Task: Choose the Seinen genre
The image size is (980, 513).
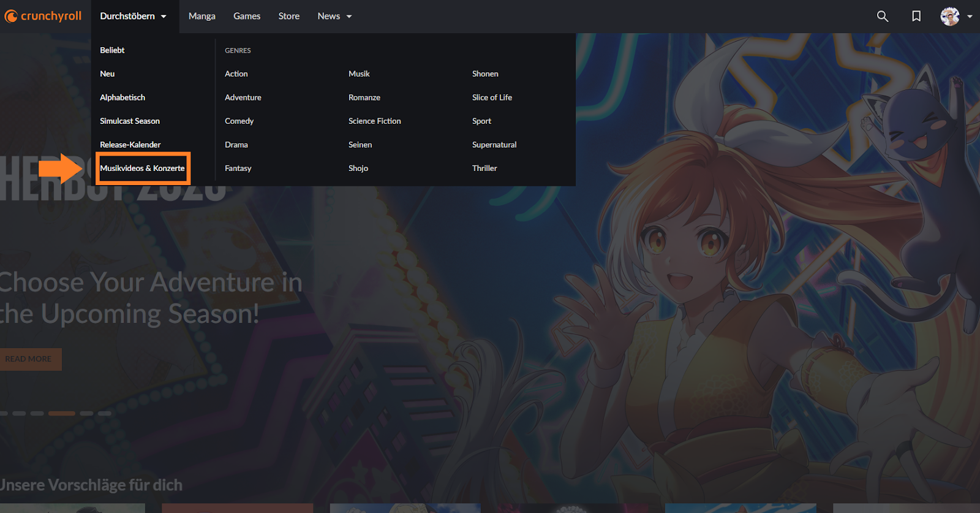Action: (360, 145)
